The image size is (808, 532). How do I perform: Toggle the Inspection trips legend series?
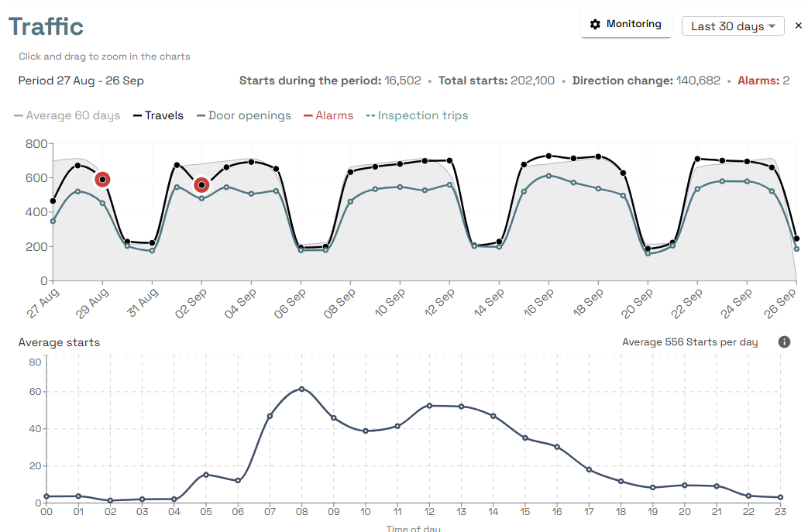point(417,115)
